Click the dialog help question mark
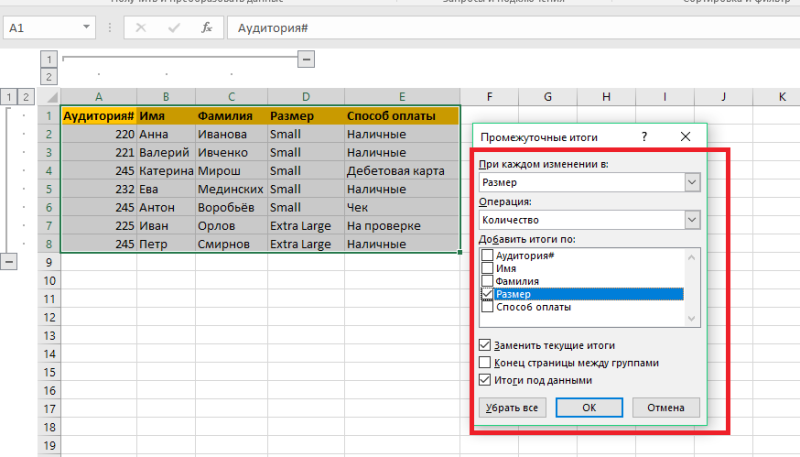This screenshot has height=457, width=800. point(644,137)
